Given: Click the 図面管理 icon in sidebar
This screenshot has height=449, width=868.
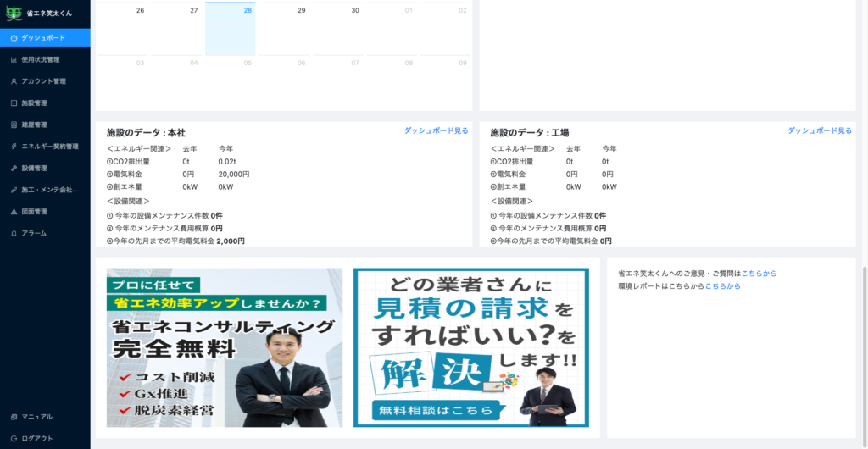Looking at the screenshot, I should click(14, 212).
